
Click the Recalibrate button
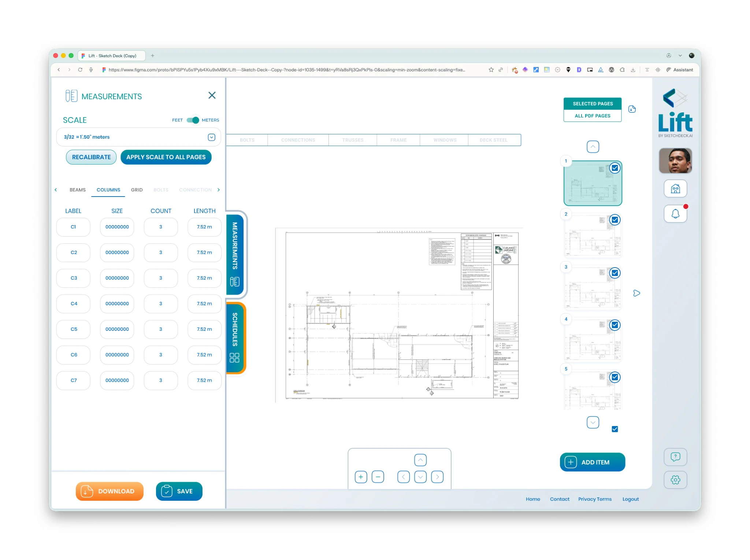pyautogui.click(x=91, y=157)
